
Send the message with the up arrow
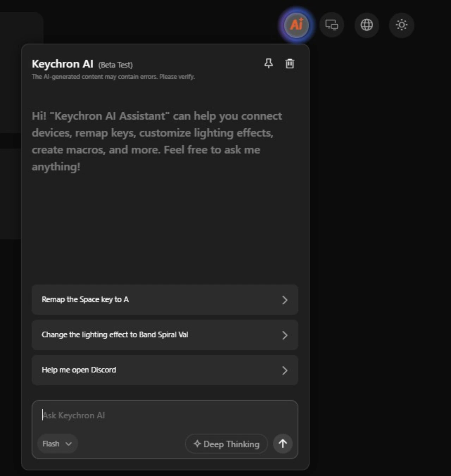pyautogui.click(x=283, y=444)
